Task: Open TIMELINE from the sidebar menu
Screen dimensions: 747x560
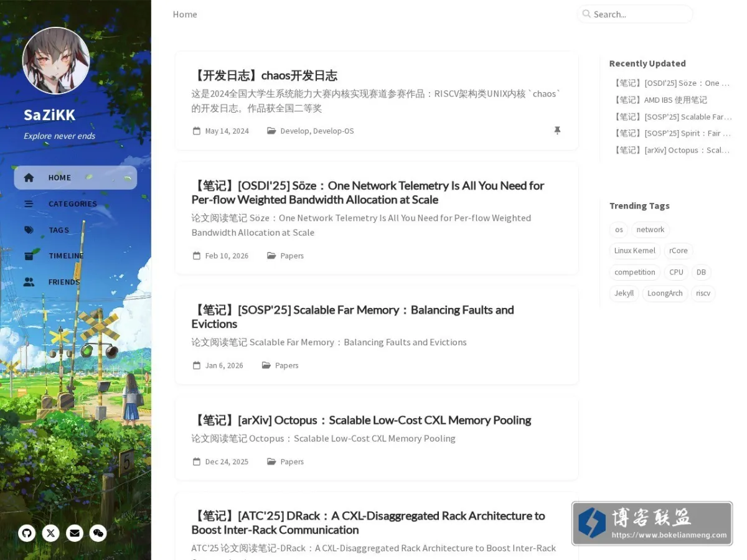Action: (x=75, y=256)
